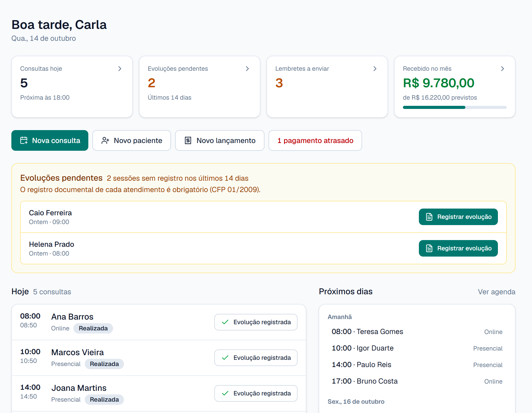Open Consultas hoje card chevron
Viewport: 532px width, 413px height.
click(x=120, y=69)
